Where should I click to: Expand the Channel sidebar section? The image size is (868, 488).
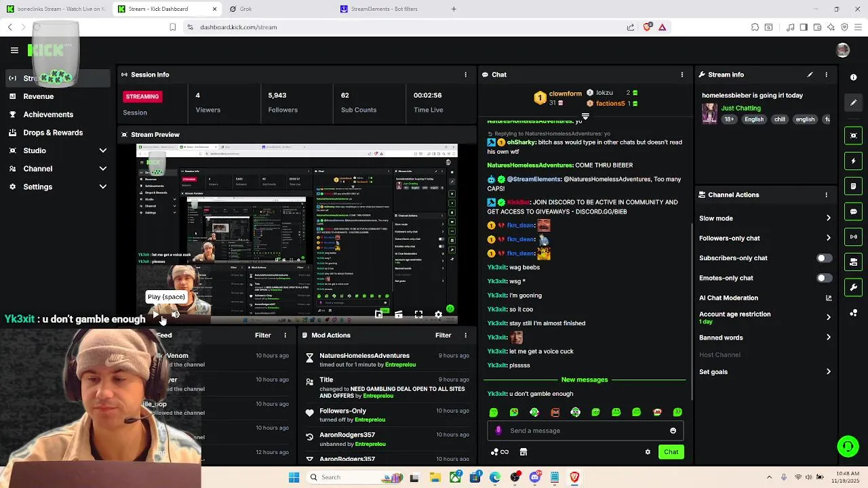(x=103, y=169)
